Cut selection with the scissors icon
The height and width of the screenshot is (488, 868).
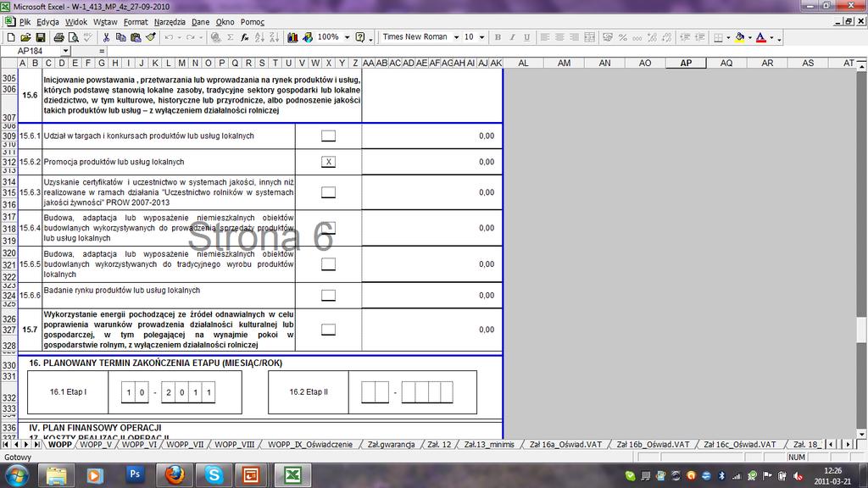tap(106, 37)
